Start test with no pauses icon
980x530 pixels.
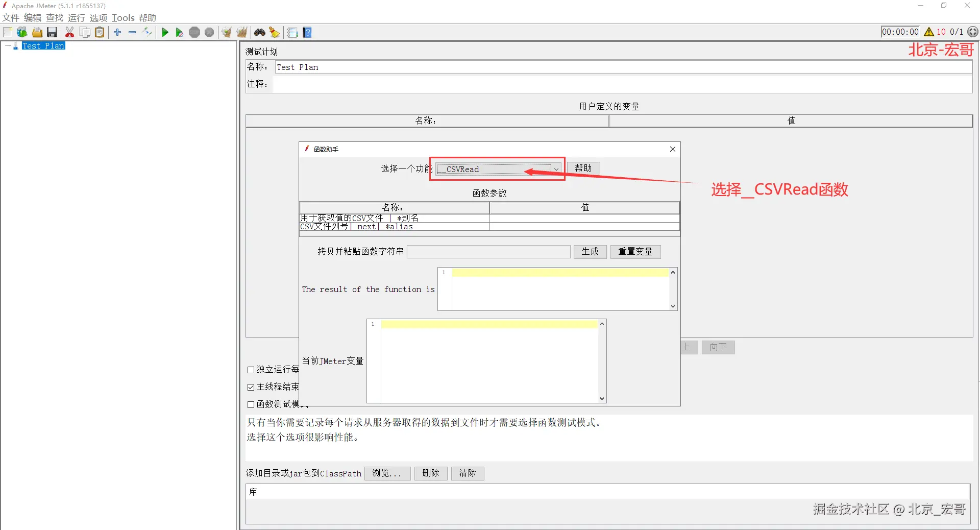coord(180,32)
